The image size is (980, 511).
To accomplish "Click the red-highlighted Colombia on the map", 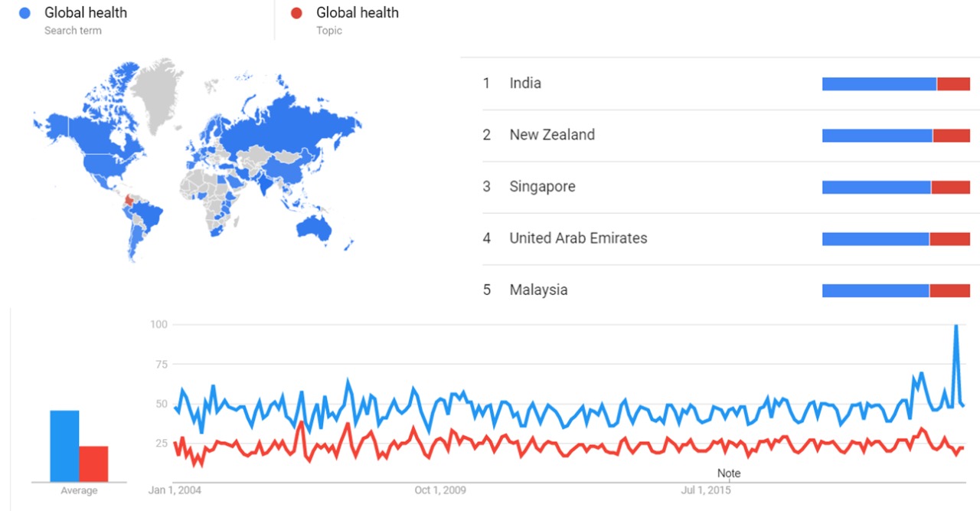I will [129, 201].
